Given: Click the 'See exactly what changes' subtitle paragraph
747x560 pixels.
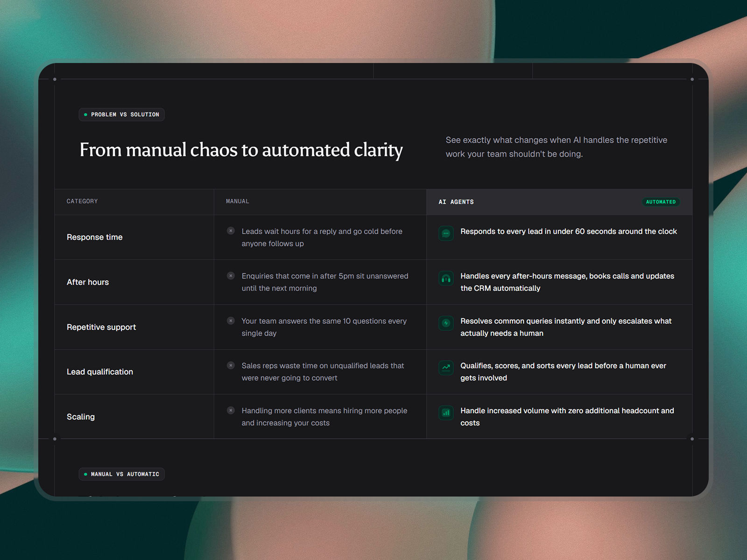Looking at the screenshot, I should click(x=557, y=147).
